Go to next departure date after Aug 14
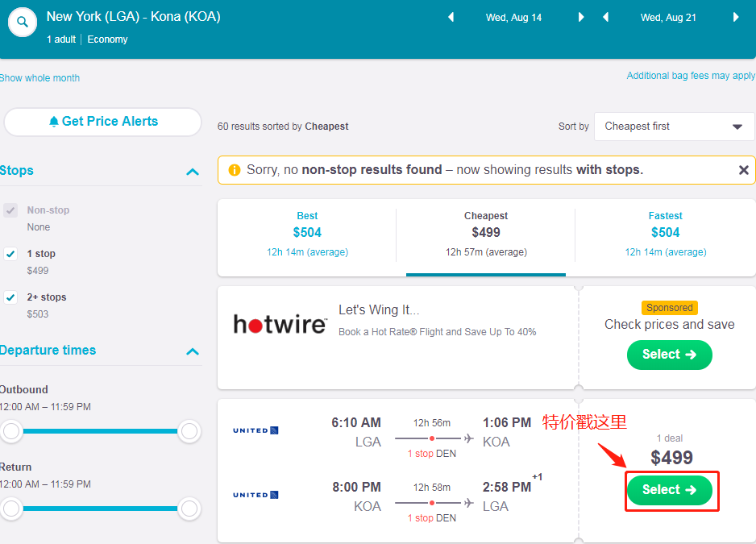Viewport: 756px width, 544px height. [x=581, y=18]
